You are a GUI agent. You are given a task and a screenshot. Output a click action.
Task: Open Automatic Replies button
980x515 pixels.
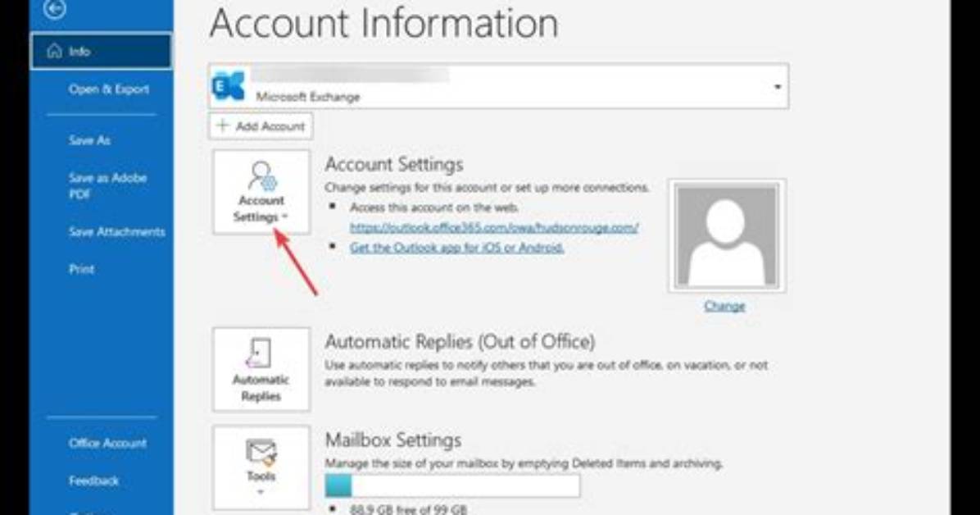coord(261,369)
